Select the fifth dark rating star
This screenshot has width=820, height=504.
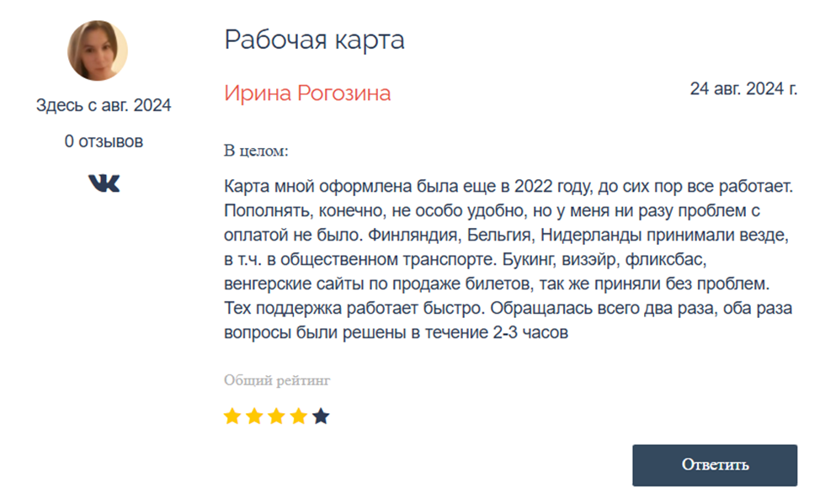pos(321,416)
